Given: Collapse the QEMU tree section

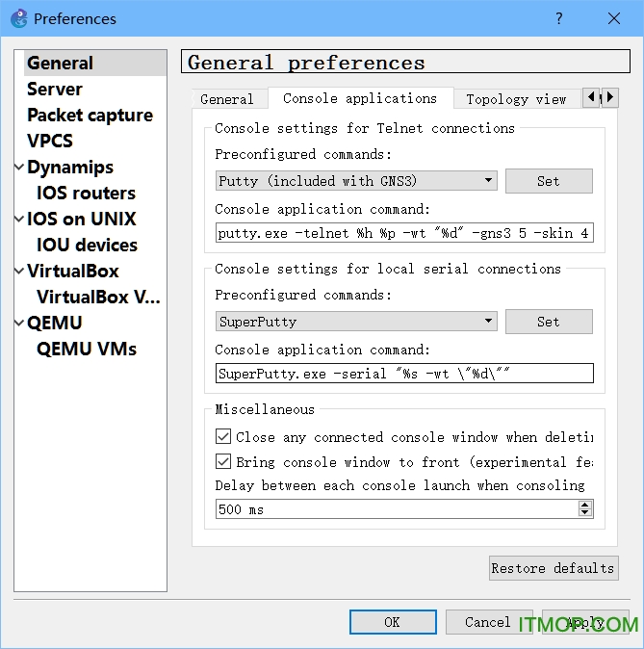Looking at the screenshot, I should [19, 324].
